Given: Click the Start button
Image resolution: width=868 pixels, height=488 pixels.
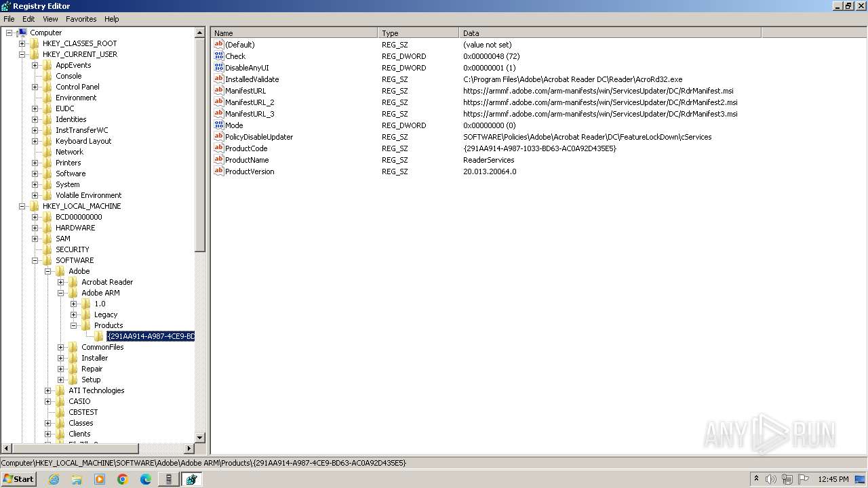Looking at the screenshot, I should 18,479.
